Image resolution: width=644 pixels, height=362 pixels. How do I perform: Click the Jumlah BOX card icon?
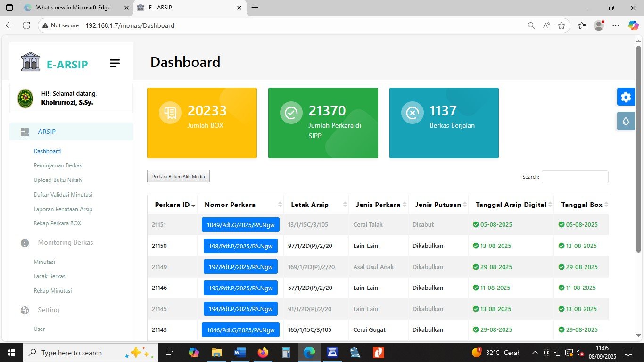(170, 113)
